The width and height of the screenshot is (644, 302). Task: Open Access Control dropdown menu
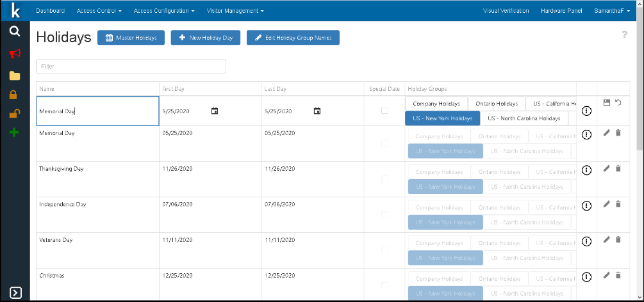[x=99, y=11]
